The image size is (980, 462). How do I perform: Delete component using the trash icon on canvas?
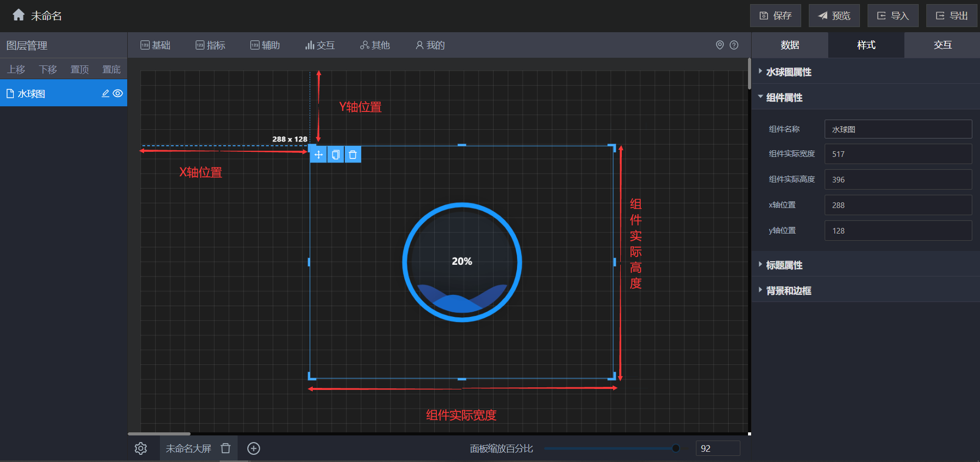click(353, 155)
